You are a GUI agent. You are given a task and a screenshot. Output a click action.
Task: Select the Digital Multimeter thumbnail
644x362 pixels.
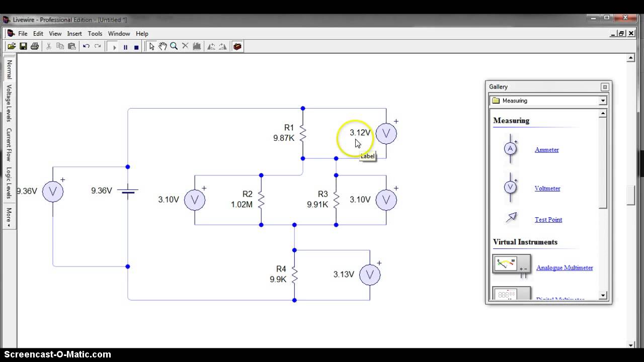coord(512,293)
